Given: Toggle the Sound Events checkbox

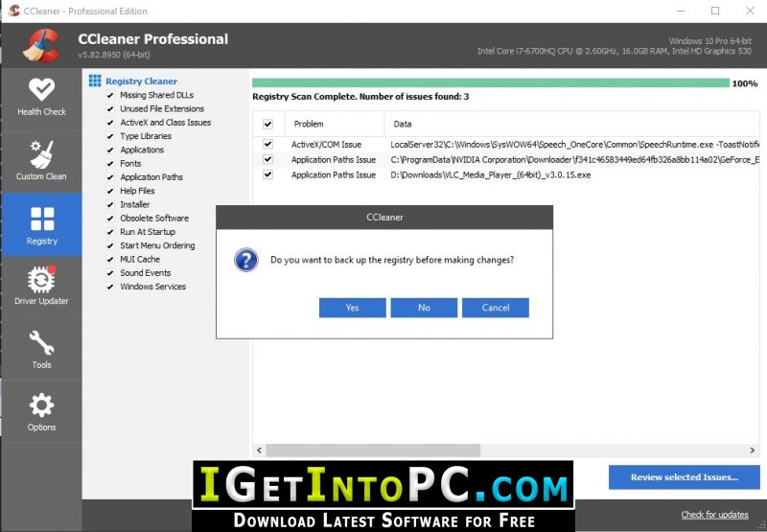Looking at the screenshot, I should click(x=110, y=273).
